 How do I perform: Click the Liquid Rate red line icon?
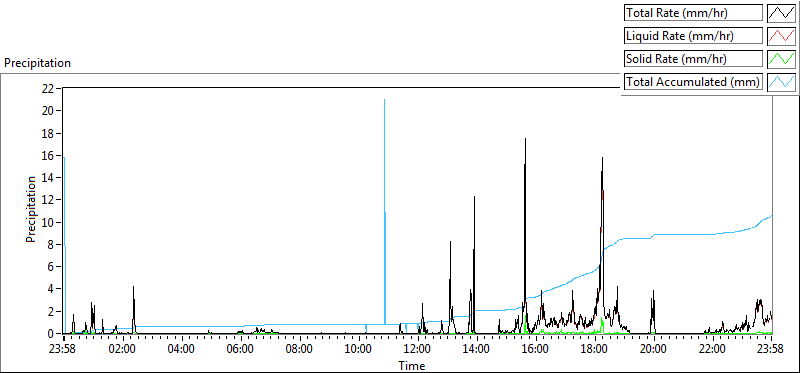(781, 35)
